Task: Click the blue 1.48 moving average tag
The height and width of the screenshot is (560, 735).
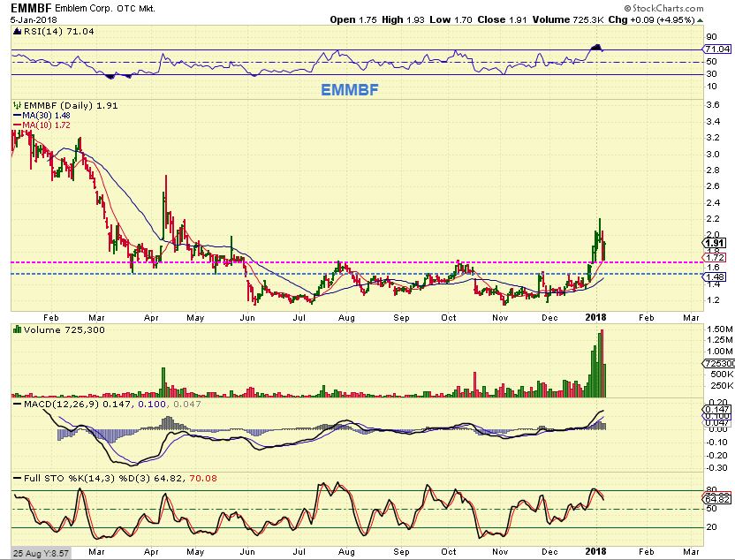Action: [x=715, y=277]
